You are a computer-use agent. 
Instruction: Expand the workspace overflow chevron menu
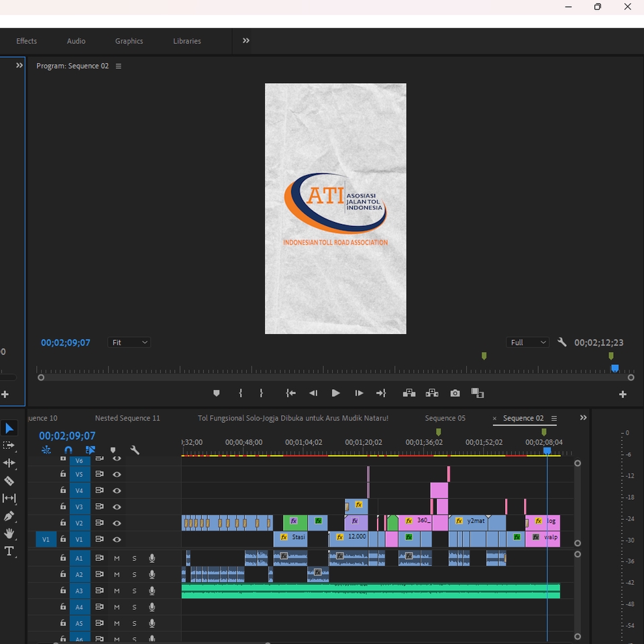246,41
